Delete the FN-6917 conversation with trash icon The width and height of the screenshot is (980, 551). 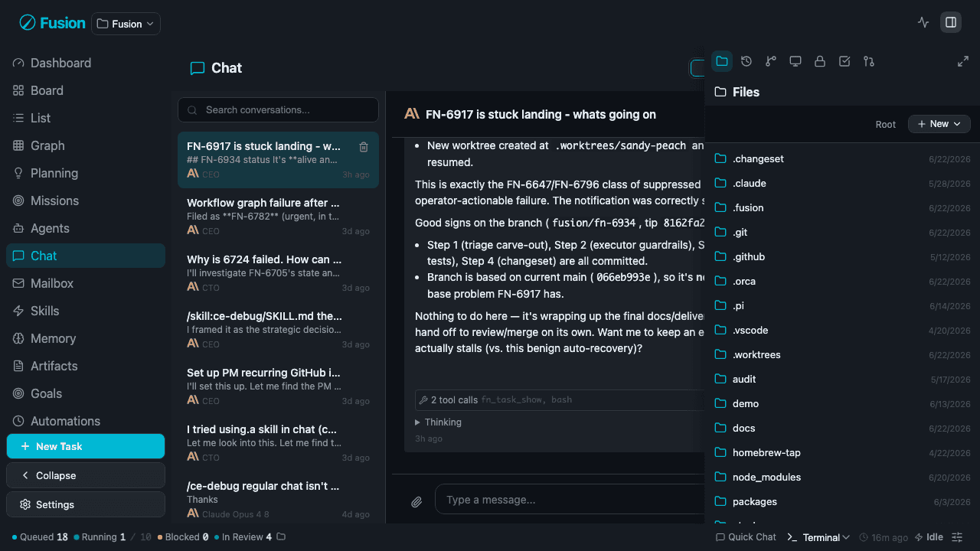[364, 147]
